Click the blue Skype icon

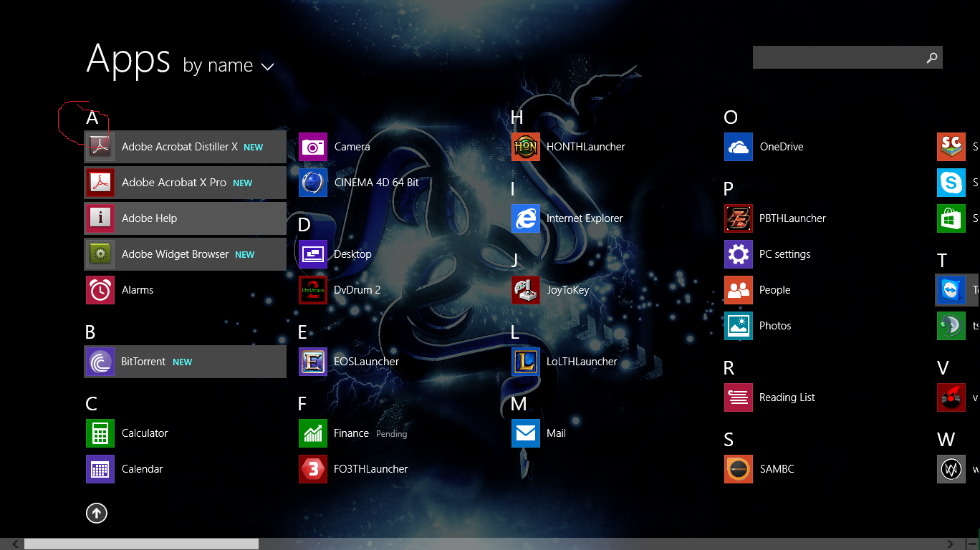951,183
